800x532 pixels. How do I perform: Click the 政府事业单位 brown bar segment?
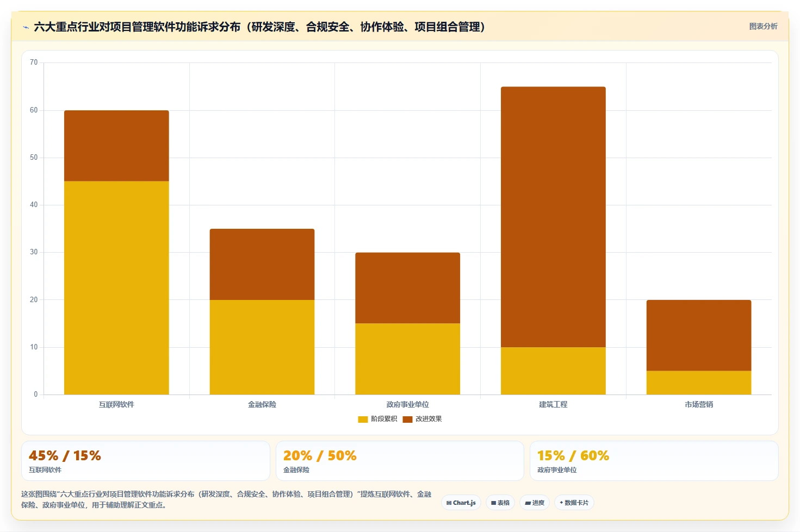(408, 288)
